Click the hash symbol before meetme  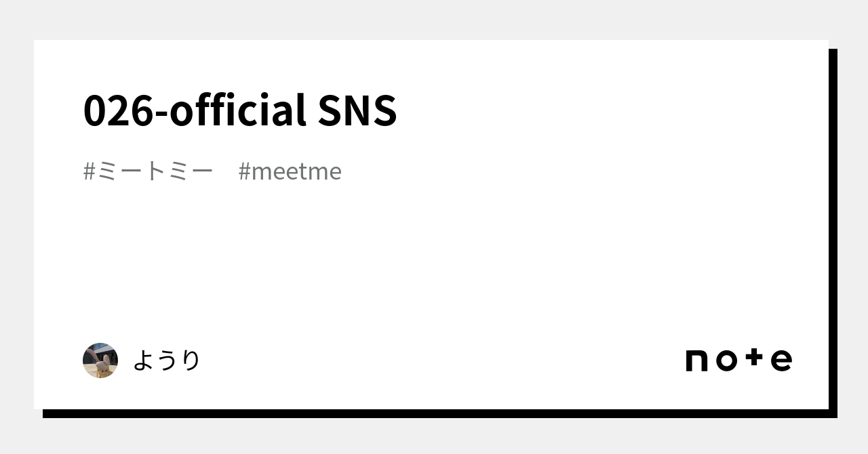click(244, 171)
